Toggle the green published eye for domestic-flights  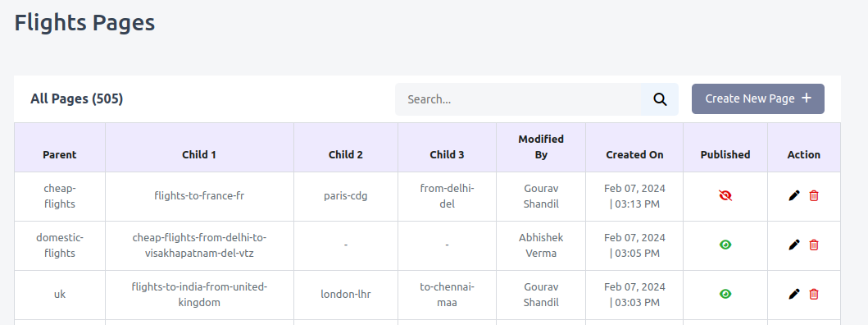pos(725,245)
